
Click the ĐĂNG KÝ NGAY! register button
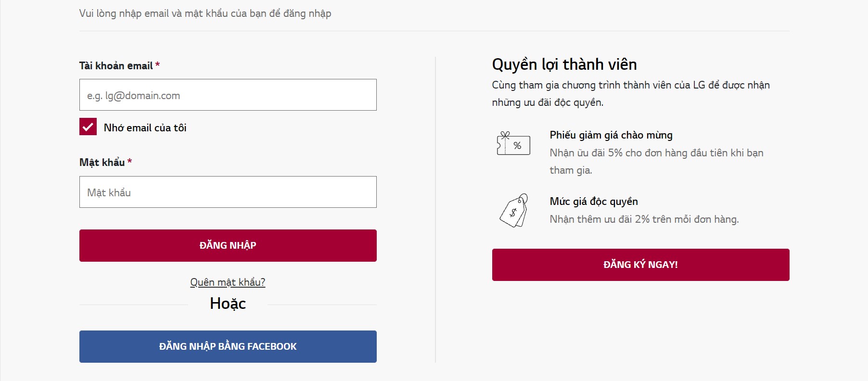640,265
